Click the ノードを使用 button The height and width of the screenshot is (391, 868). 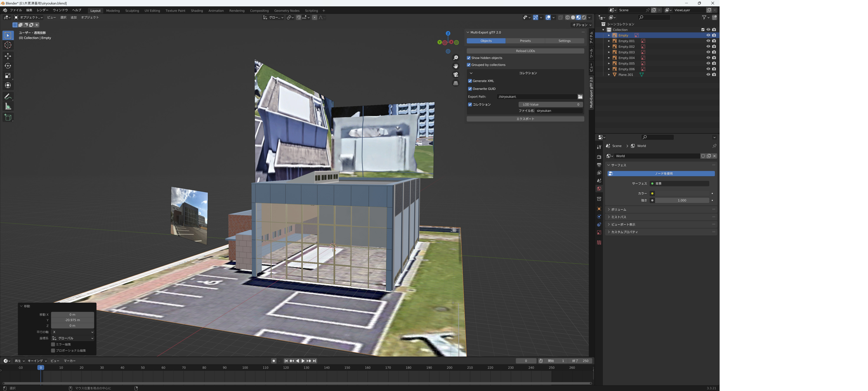[x=661, y=173]
